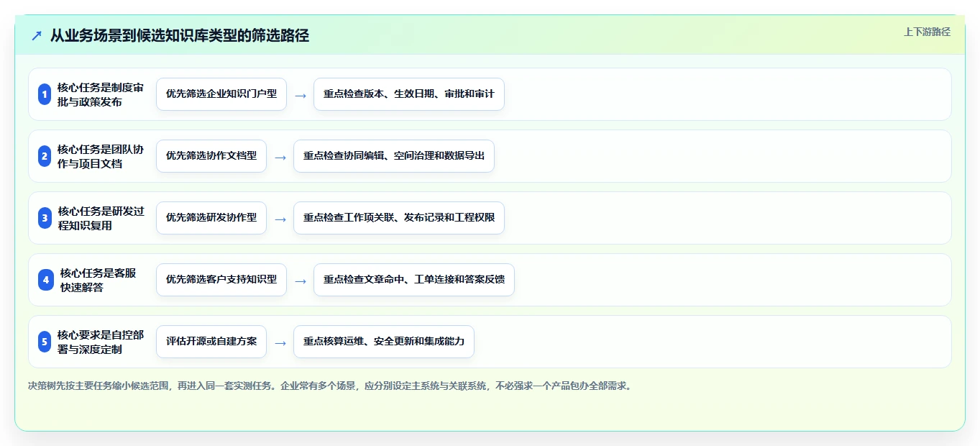Click the 优先筛选研发协作型 box

(211, 218)
